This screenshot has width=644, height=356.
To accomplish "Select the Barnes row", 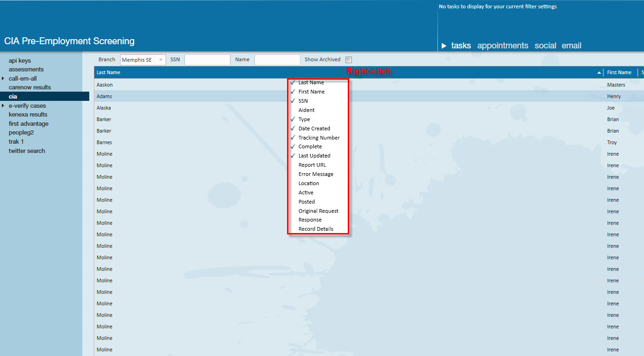I will pos(369,142).
